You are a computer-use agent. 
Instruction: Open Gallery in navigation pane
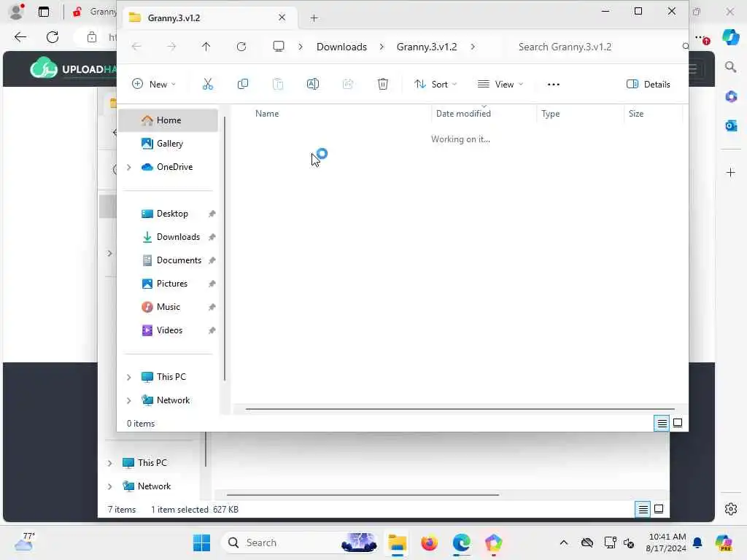(169, 144)
